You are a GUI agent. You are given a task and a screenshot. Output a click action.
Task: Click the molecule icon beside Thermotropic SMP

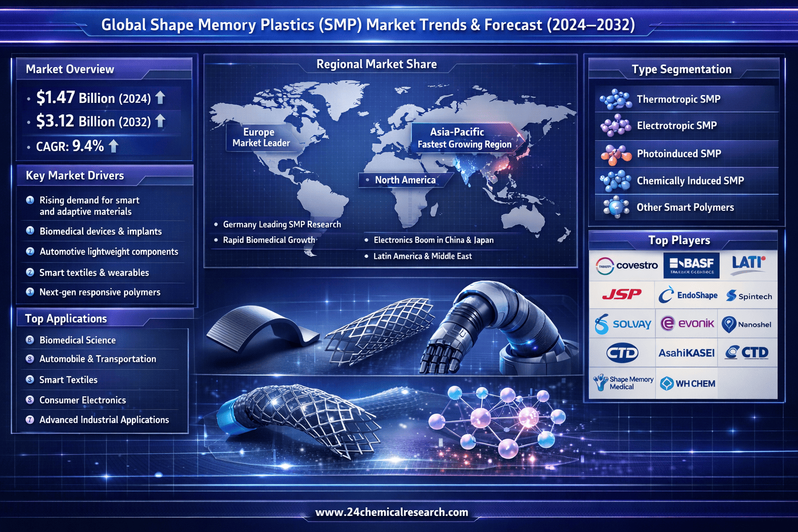tap(615, 99)
